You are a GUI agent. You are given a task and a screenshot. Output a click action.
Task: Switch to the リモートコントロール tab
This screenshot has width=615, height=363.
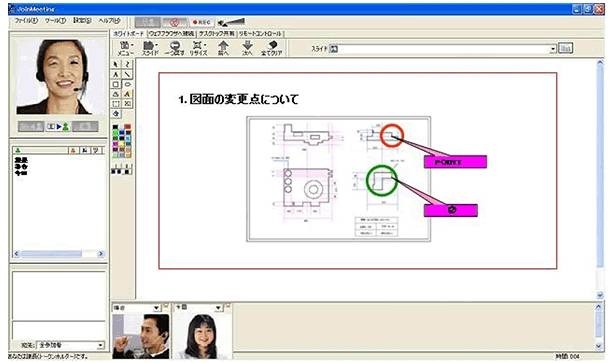(x=260, y=34)
